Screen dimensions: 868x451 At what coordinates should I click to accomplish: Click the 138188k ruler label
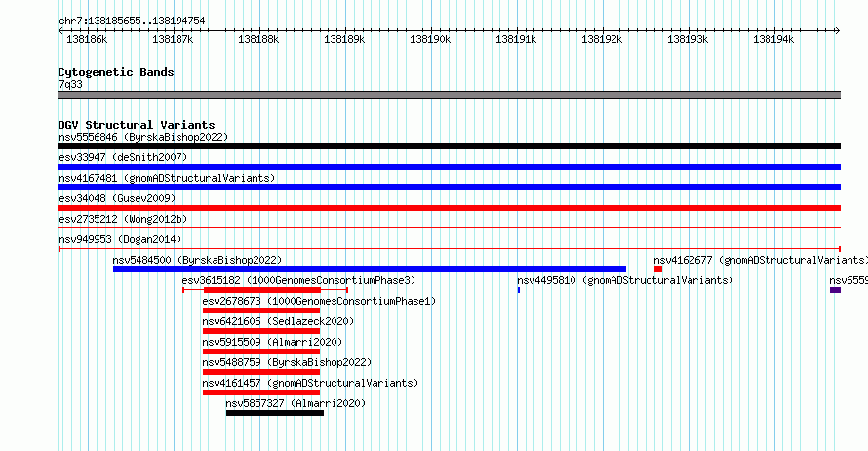click(x=258, y=40)
